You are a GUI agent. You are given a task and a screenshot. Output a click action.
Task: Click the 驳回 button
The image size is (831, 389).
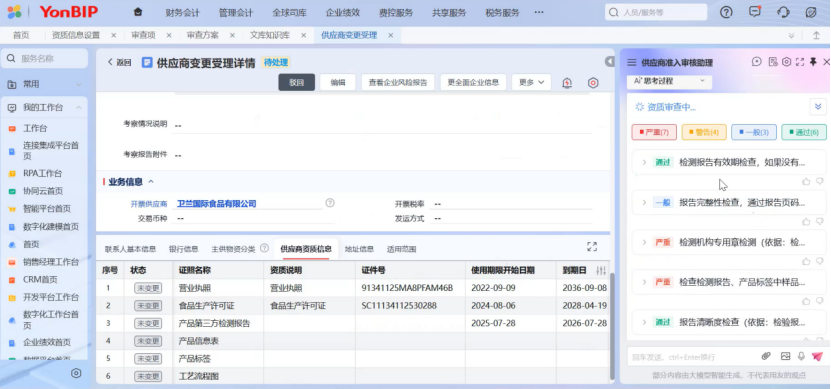click(x=297, y=82)
